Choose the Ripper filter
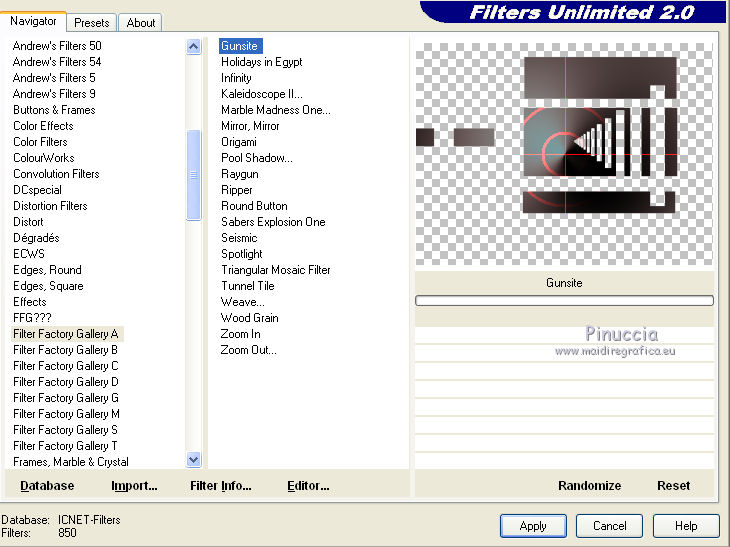Screen dimensions: 730x547 point(237,190)
